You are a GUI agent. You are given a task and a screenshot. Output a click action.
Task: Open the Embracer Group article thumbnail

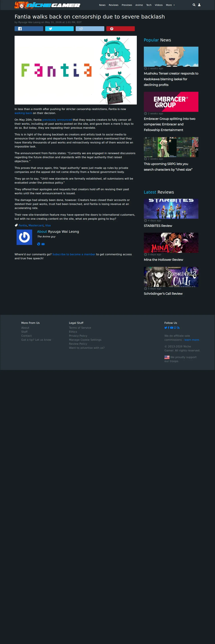(171, 102)
